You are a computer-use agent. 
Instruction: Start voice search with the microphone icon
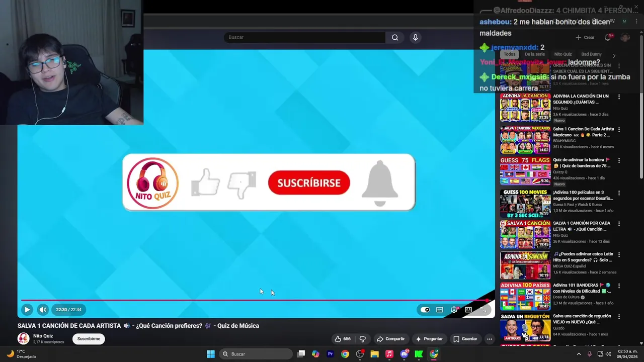pyautogui.click(x=415, y=37)
